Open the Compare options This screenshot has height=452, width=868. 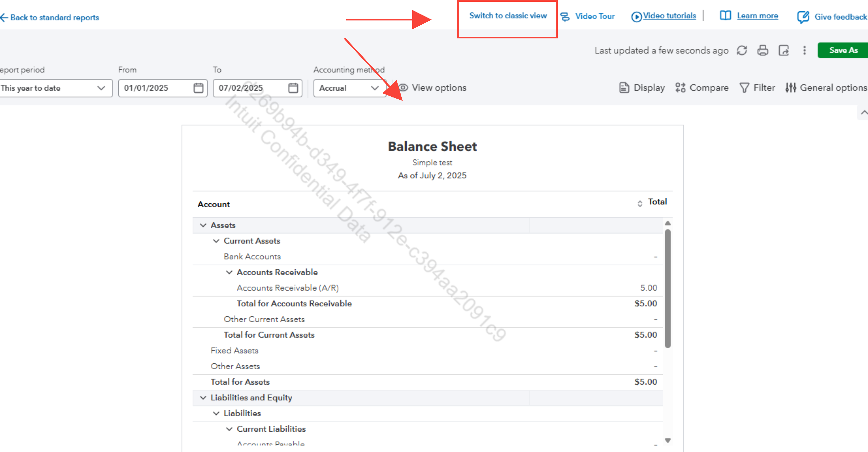click(702, 88)
